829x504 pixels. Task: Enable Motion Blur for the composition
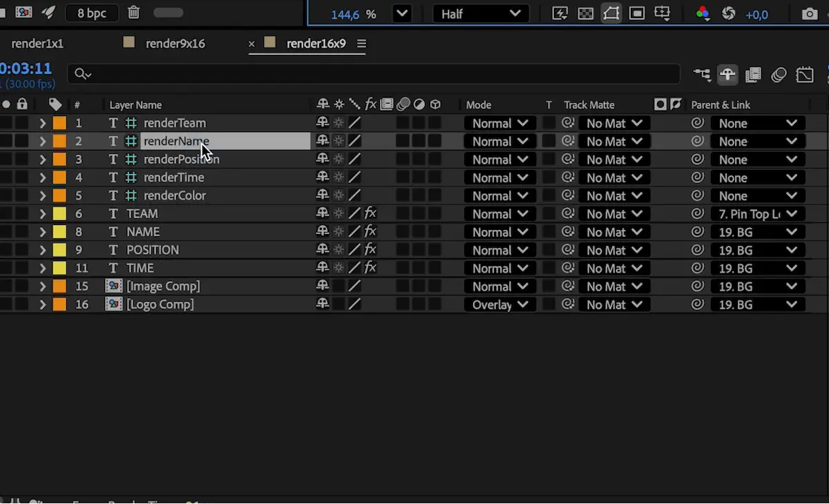(x=779, y=75)
